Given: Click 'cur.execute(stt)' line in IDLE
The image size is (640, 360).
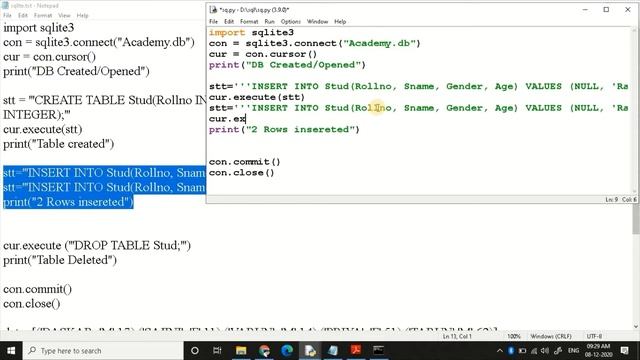Looking at the screenshot, I should (x=257, y=97).
